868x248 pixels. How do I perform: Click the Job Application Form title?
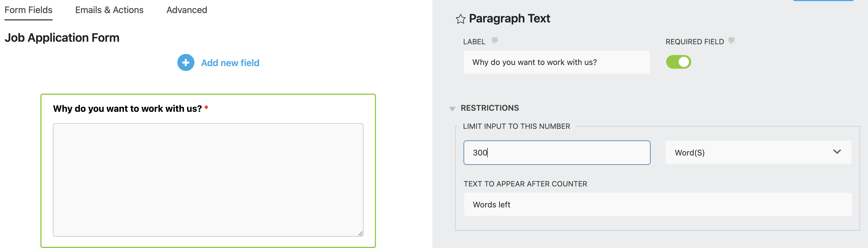click(62, 38)
